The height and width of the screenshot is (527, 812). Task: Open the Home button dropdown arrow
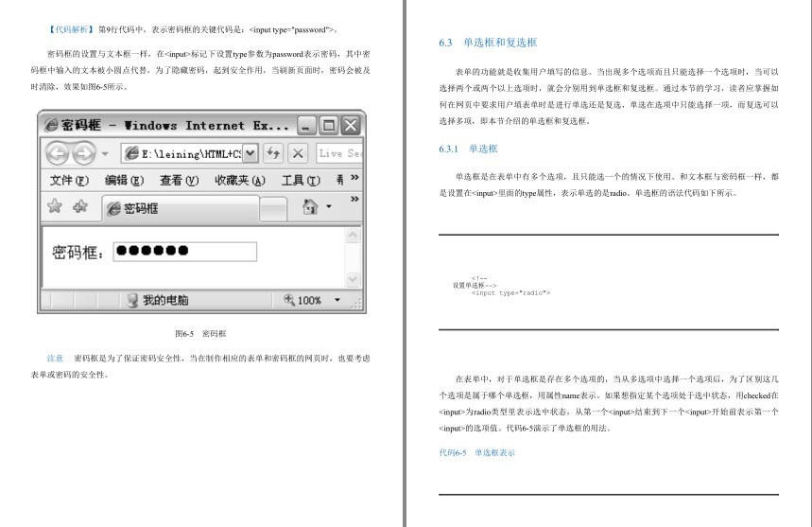(x=329, y=207)
